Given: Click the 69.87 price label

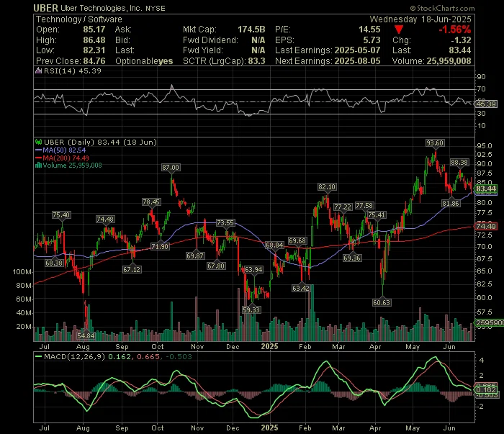Looking at the screenshot, I should pos(195,256).
